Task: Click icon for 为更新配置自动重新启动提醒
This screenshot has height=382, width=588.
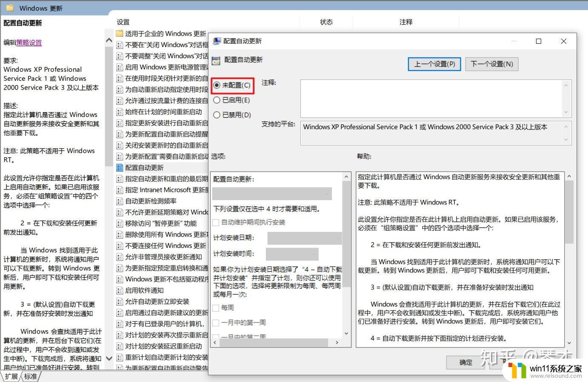Action: [120, 134]
